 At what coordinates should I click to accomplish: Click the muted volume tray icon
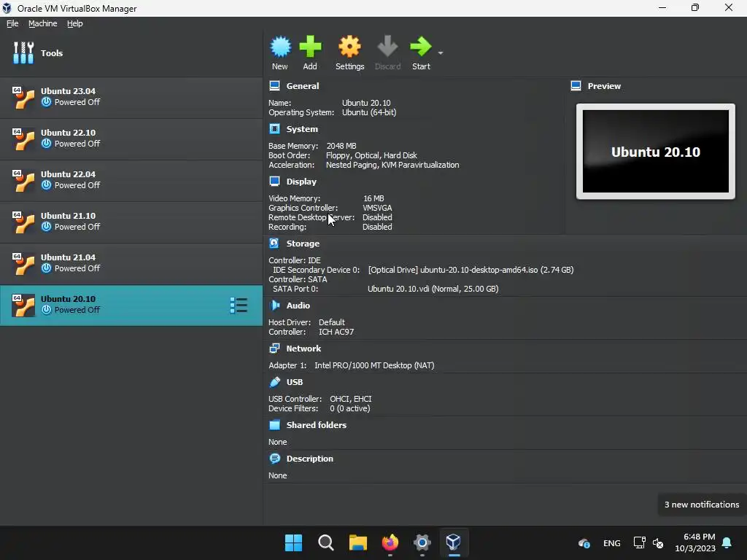658,543
